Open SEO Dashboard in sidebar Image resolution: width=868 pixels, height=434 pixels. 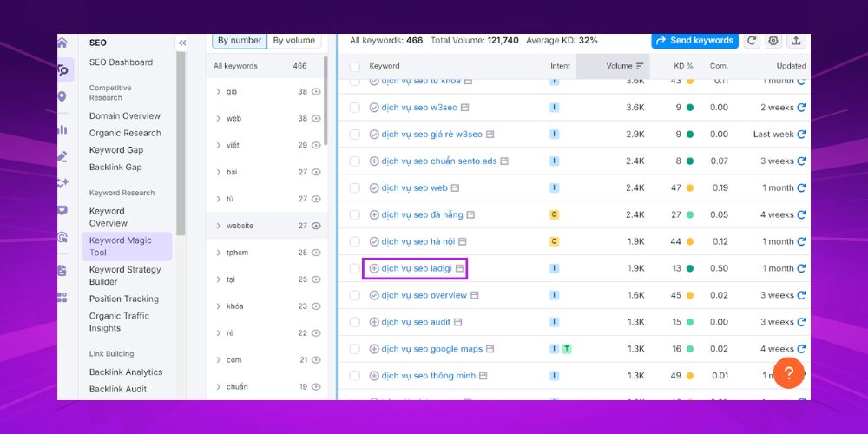(121, 62)
